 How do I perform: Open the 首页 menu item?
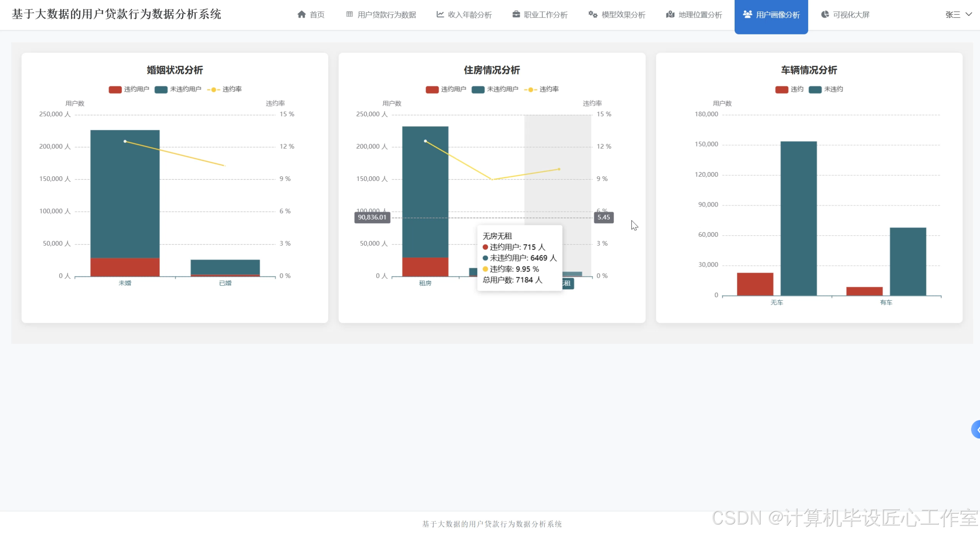(x=311, y=15)
